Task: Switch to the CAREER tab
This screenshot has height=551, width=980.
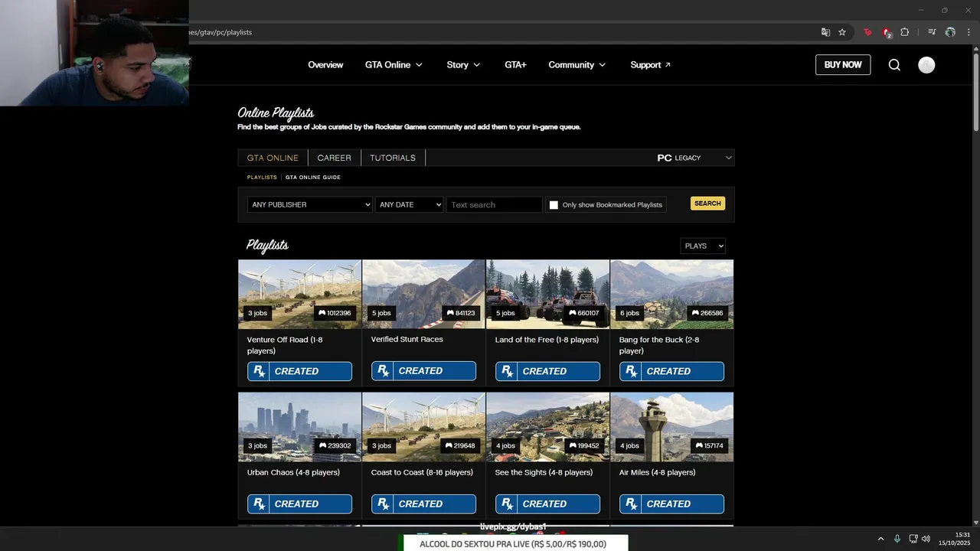Action: pos(334,158)
